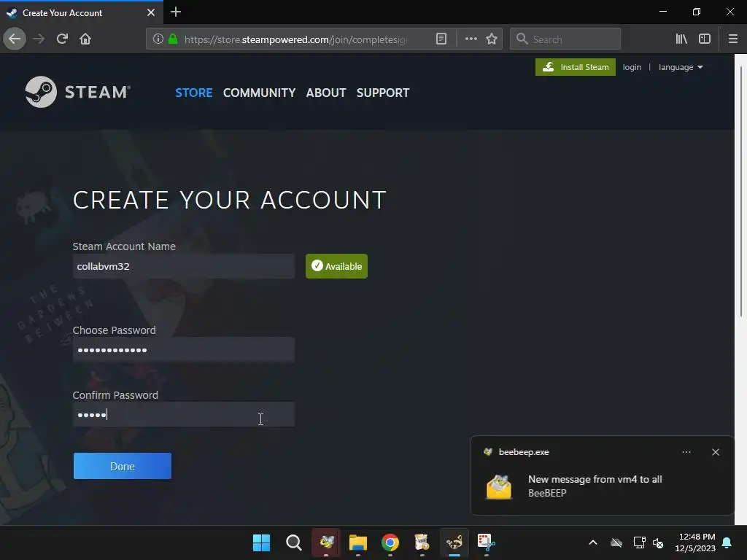
Task: Open Google Chrome from the taskbar
Action: [390, 542]
